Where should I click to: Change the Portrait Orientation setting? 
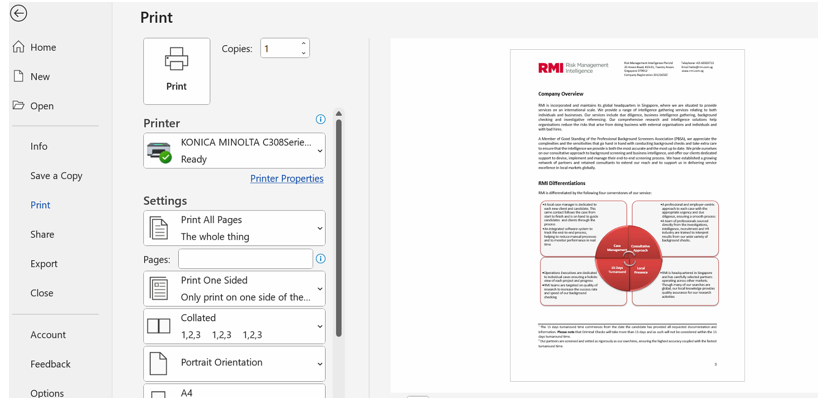[x=234, y=364]
